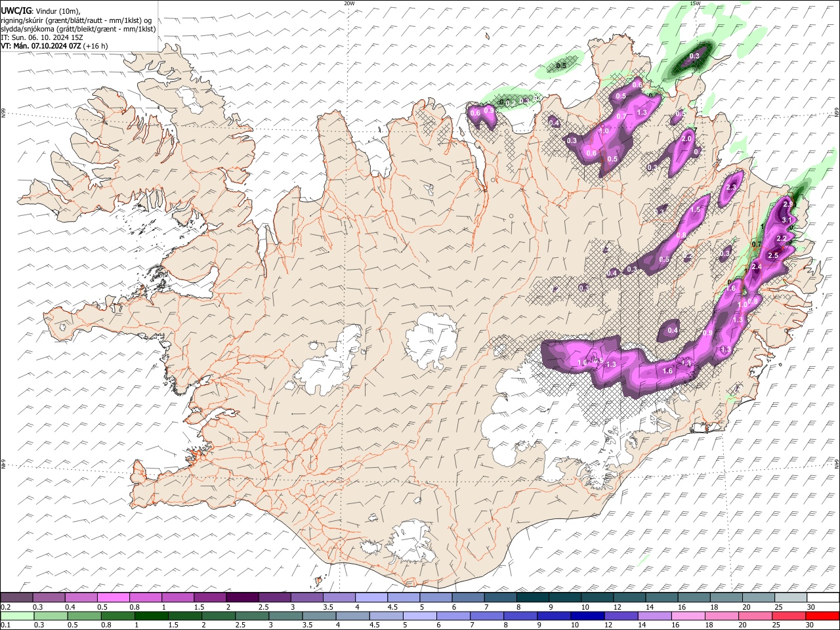
Task: Click the purple 1.5 snow legend swatch
Action: 209,598
